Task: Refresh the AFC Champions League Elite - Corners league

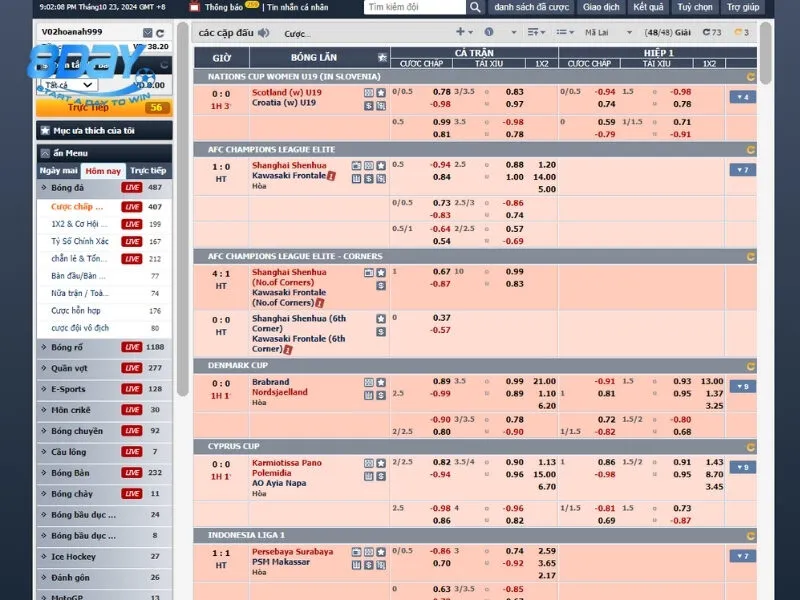Action: 751,257
